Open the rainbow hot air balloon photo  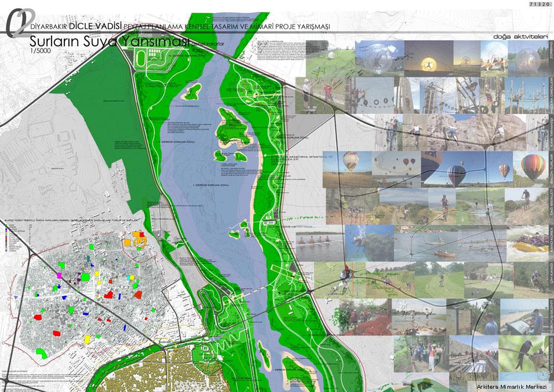530,169
